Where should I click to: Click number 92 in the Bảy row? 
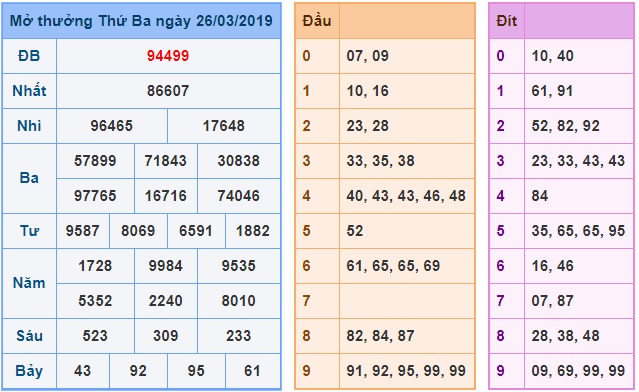(138, 371)
